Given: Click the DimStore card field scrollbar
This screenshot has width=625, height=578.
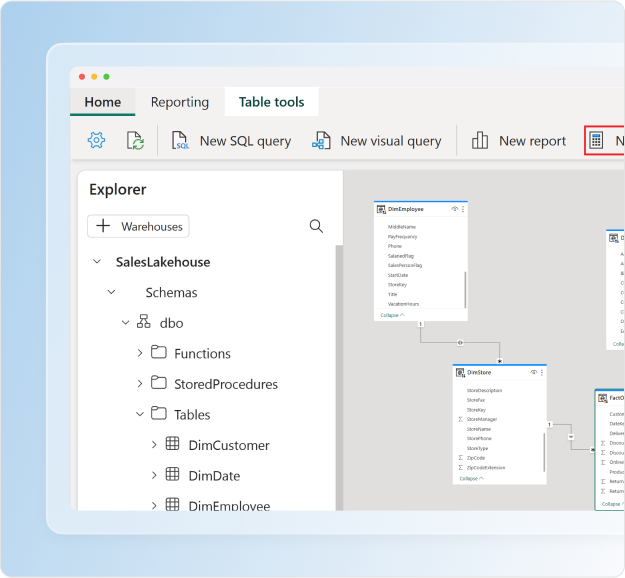Looking at the screenshot, I should click(x=544, y=452).
